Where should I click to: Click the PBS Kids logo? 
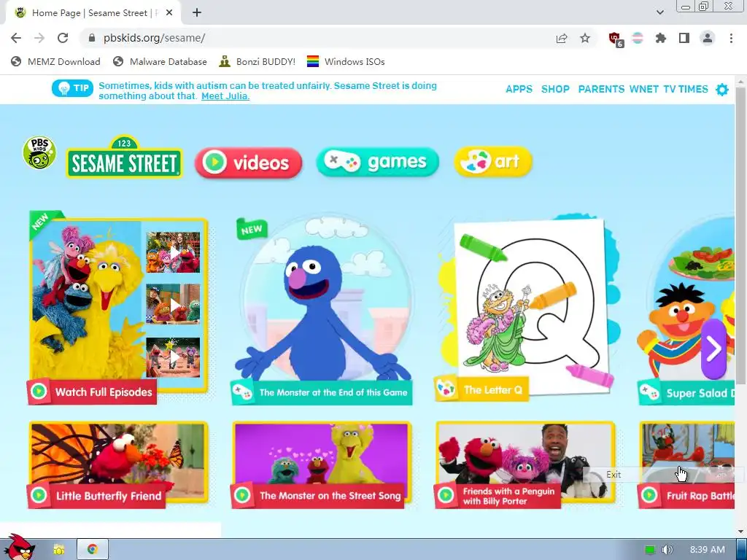point(39,152)
